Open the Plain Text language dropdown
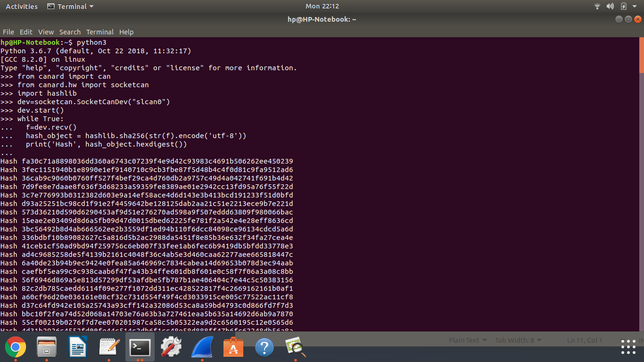 (467, 340)
